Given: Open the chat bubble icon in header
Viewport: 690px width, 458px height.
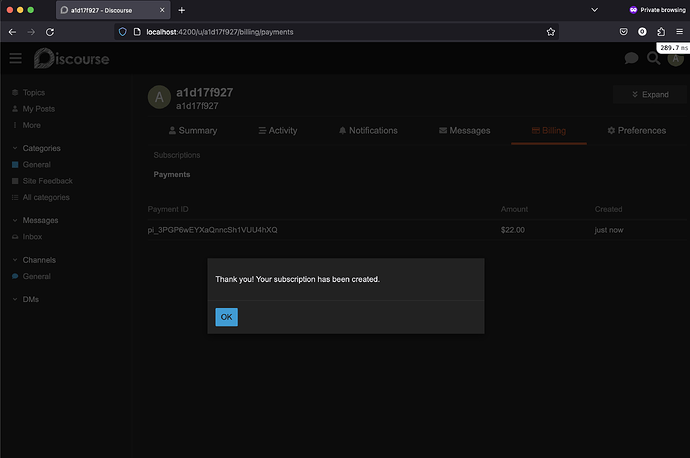Looking at the screenshot, I should (x=631, y=58).
